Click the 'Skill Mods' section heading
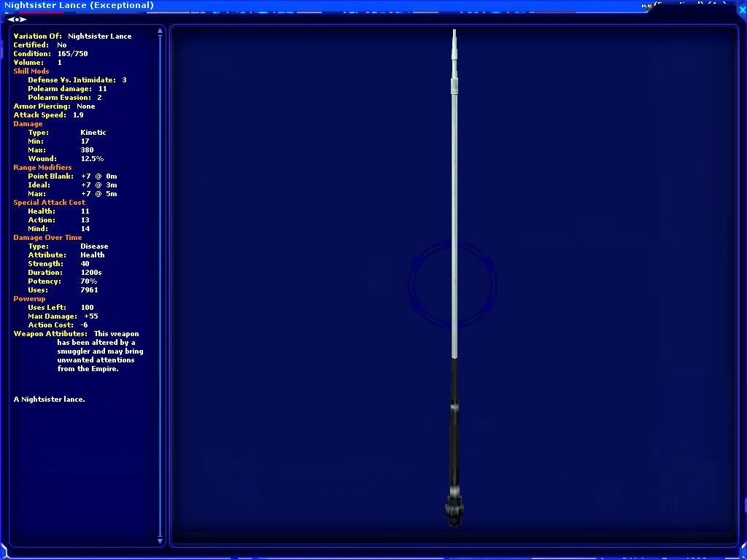This screenshot has width=747, height=560. click(x=31, y=71)
